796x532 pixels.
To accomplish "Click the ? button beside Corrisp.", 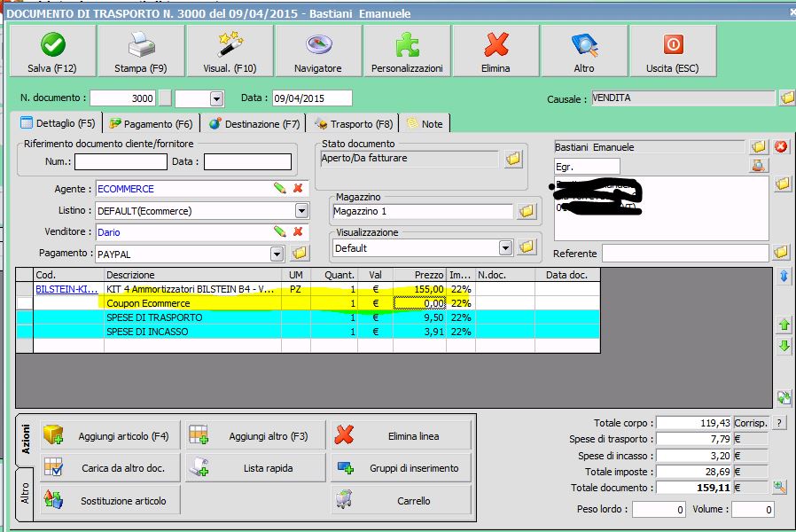I will point(779,423).
